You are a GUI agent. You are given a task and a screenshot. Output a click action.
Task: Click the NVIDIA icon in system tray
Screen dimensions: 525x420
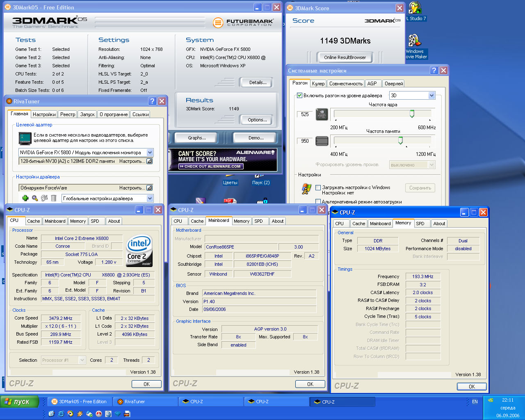[491, 400]
